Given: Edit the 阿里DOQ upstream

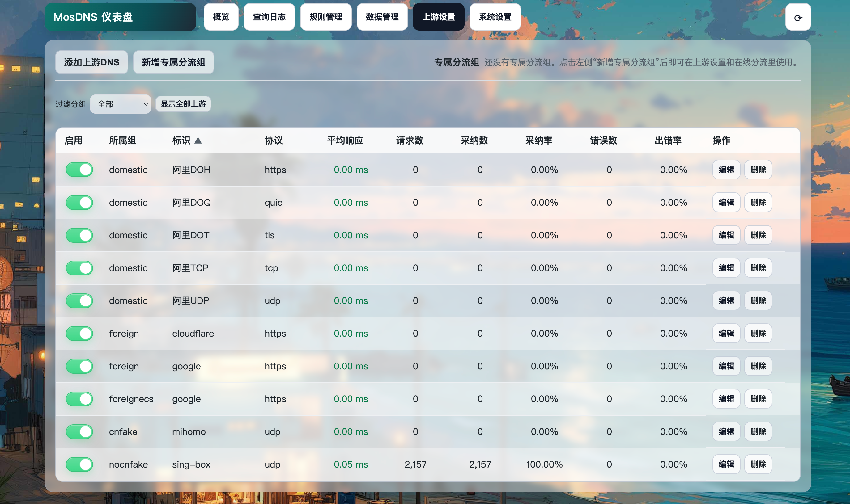Looking at the screenshot, I should [x=726, y=202].
